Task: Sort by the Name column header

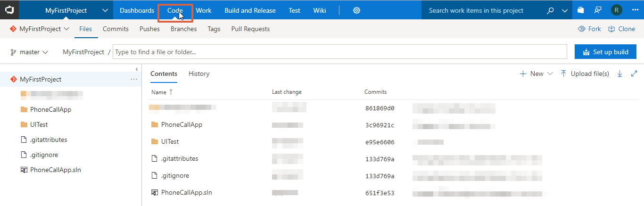Action: [x=162, y=92]
